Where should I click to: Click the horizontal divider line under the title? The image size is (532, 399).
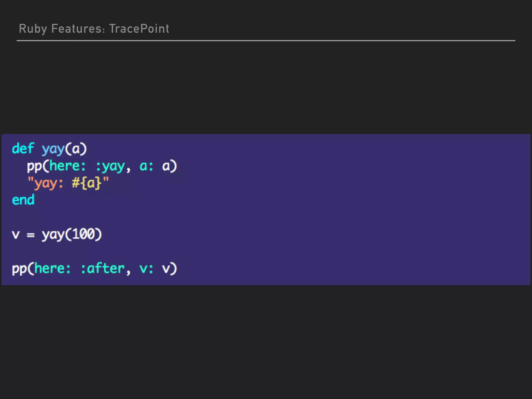coord(265,41)
